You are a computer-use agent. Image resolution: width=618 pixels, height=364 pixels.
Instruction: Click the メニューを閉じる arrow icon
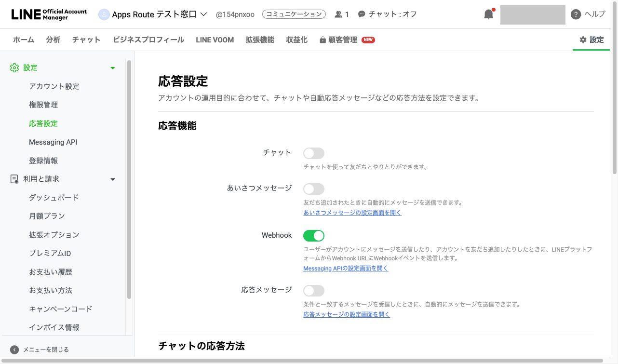click(14, 350)
